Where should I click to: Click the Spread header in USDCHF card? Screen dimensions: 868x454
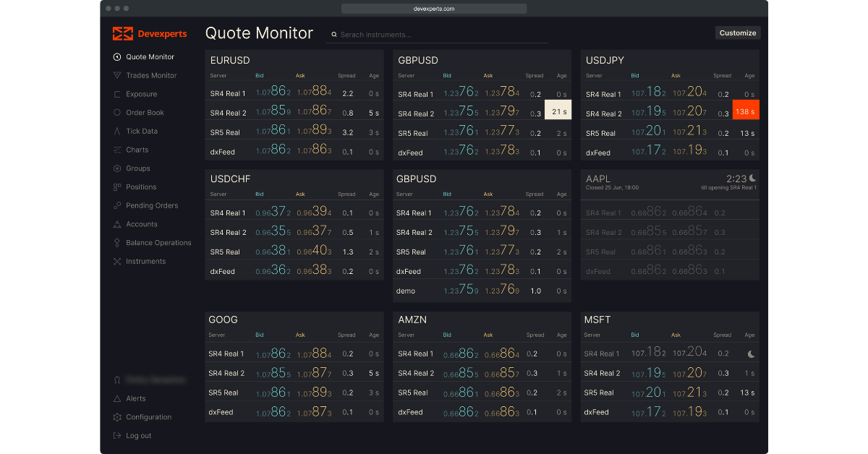(346, 194)
